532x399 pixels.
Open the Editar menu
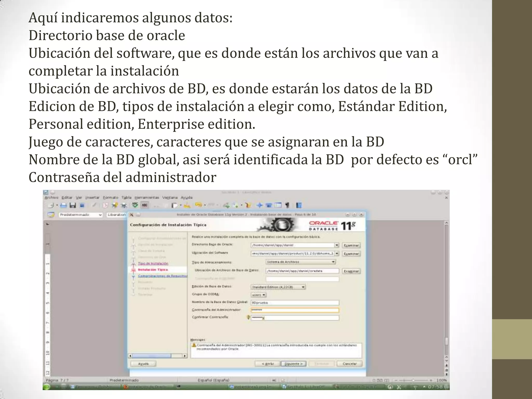(x=67, y=197)
